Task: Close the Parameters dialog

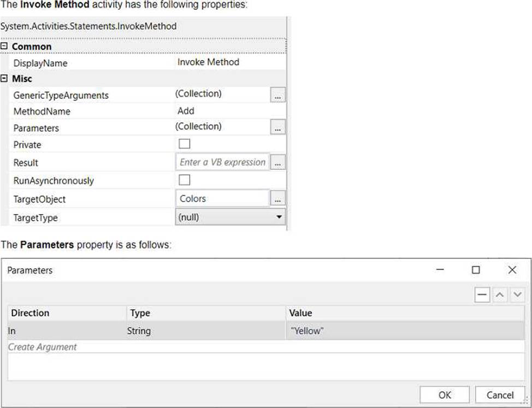Action: (x=512, y=270)
